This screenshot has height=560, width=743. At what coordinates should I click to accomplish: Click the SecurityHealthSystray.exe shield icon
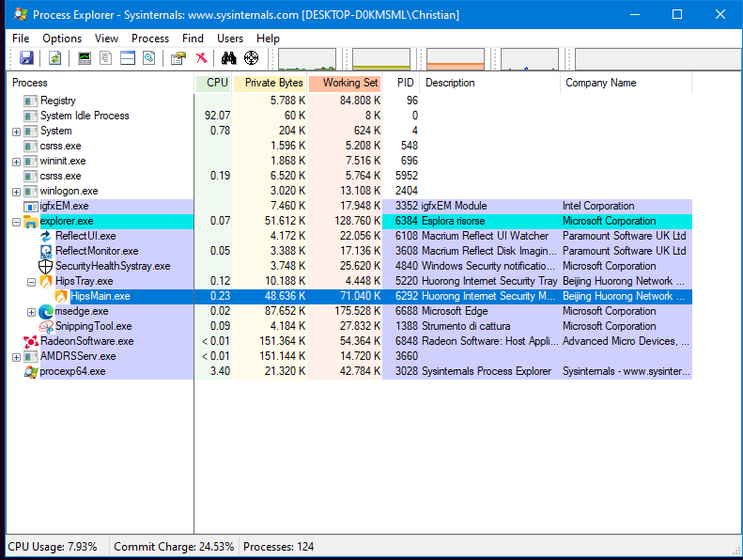[45, 266]
